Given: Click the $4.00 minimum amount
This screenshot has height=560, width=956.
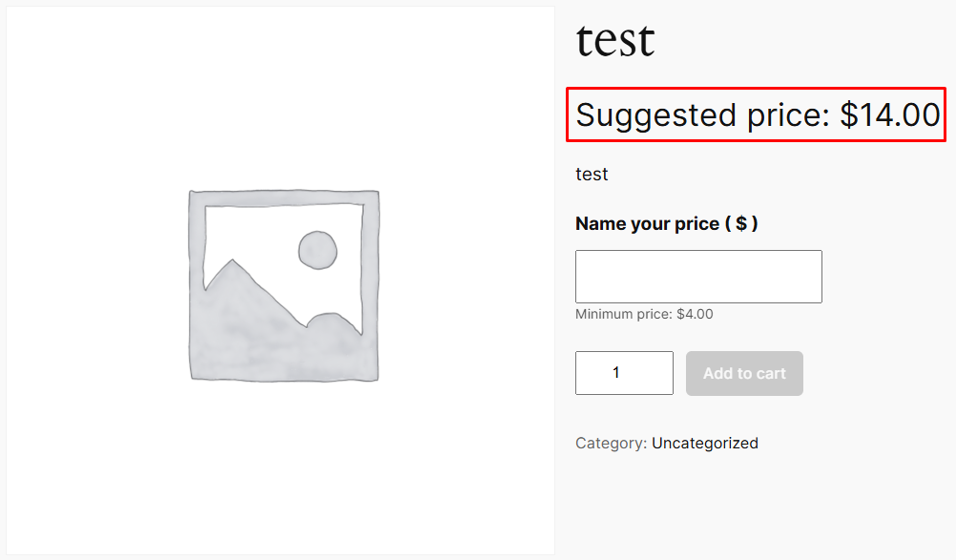Looking at the screenshot, I should coord(695,315).
